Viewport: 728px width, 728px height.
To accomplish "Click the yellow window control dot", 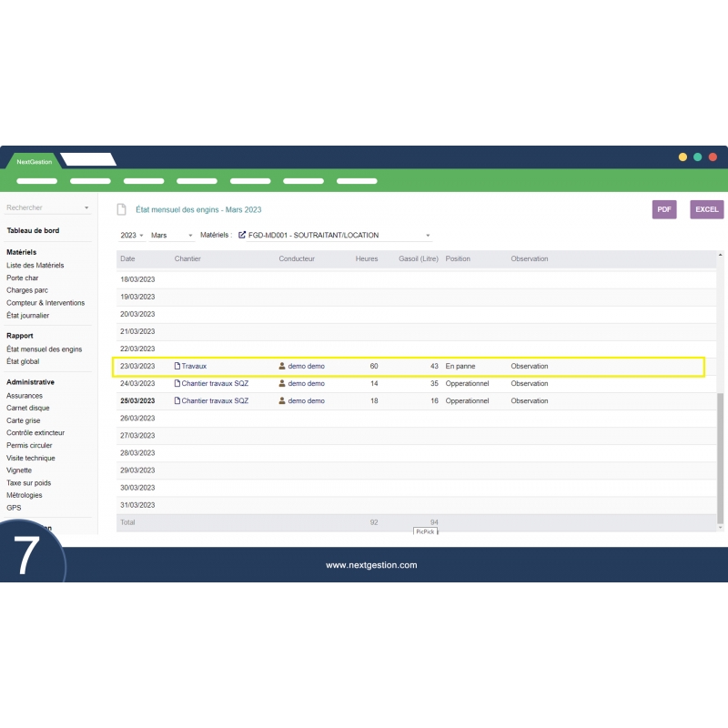I will 682,157.
